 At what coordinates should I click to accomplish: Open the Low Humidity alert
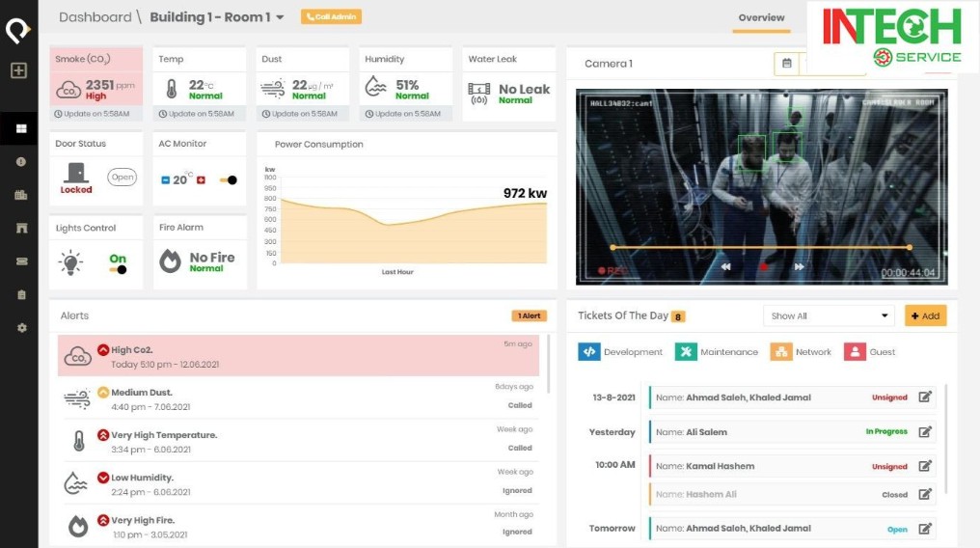click(298, 483)
